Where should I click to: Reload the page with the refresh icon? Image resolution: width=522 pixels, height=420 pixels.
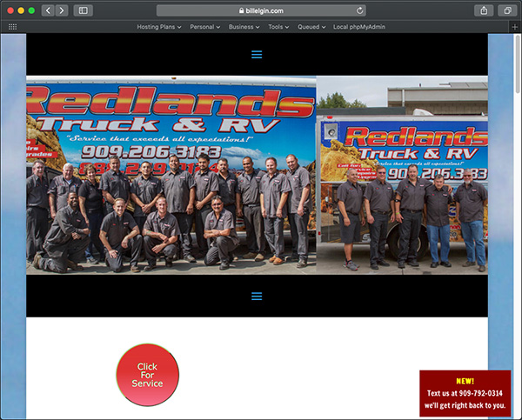359,10
